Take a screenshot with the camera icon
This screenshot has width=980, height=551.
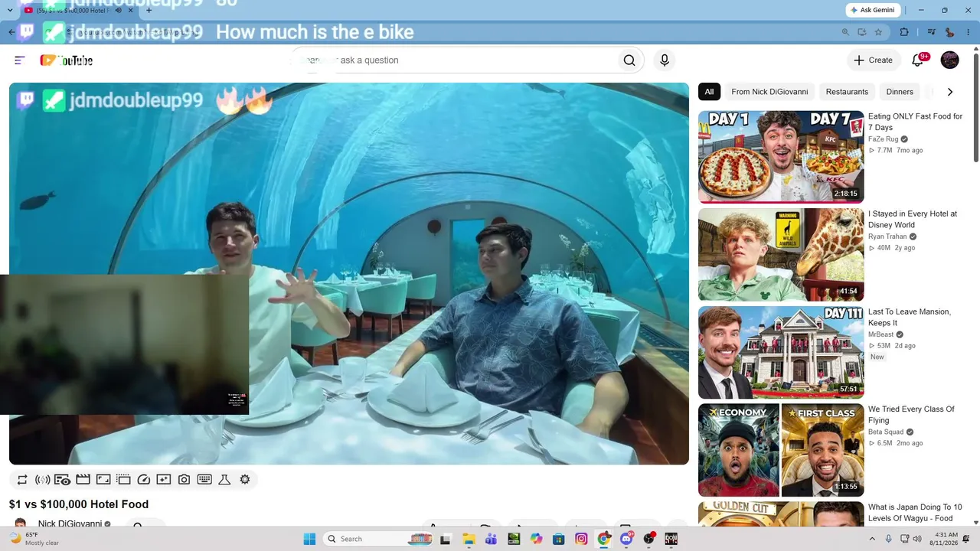point(184,480)
